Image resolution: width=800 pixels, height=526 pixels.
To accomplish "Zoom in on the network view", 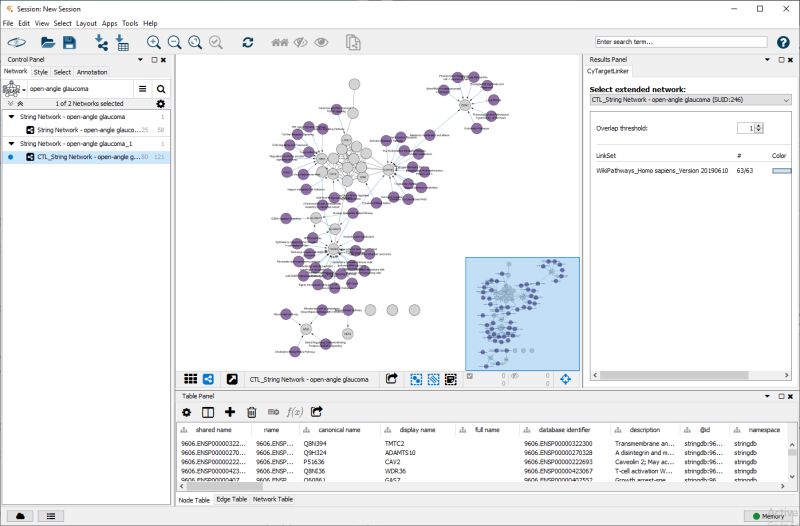I will 154,42.
